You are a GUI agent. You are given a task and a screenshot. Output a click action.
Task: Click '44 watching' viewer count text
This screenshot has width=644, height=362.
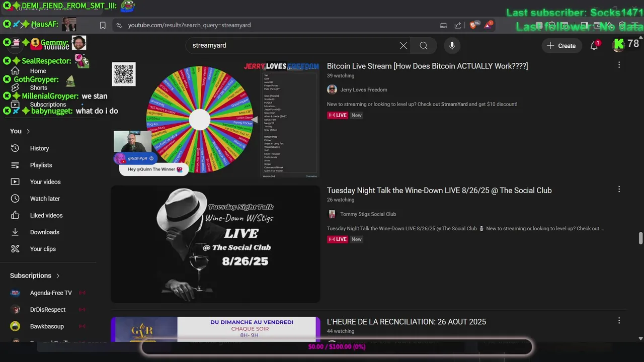[341, 331]
